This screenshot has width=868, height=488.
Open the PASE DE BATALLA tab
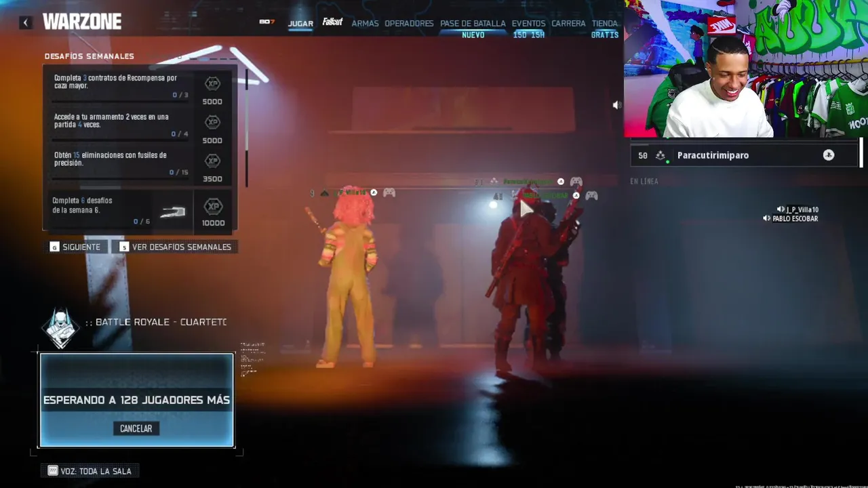coord(473,24)
